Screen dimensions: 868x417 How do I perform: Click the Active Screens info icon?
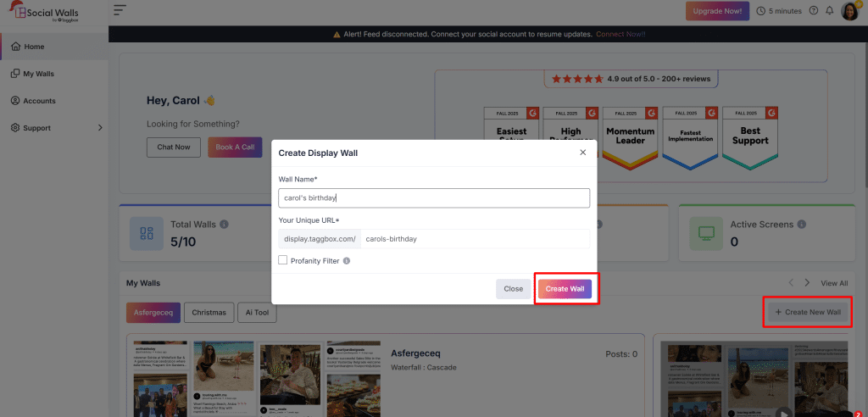pos(802,225)
